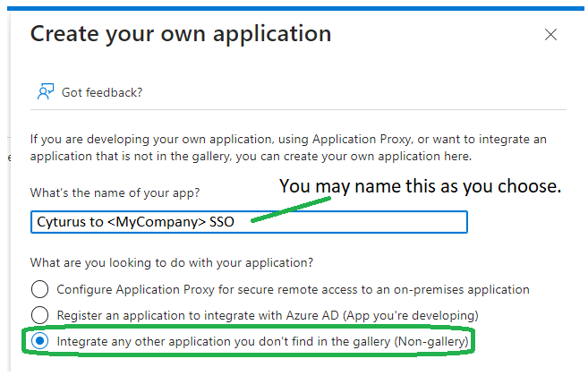This screenshot has width=588, height=376.
Task: Click 'What are you looking to do' question text
Action: (x=171, y=262)
